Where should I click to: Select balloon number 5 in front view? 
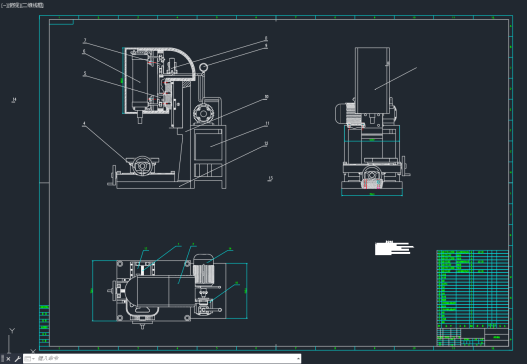pyautogui.click(x=85, y=73)
